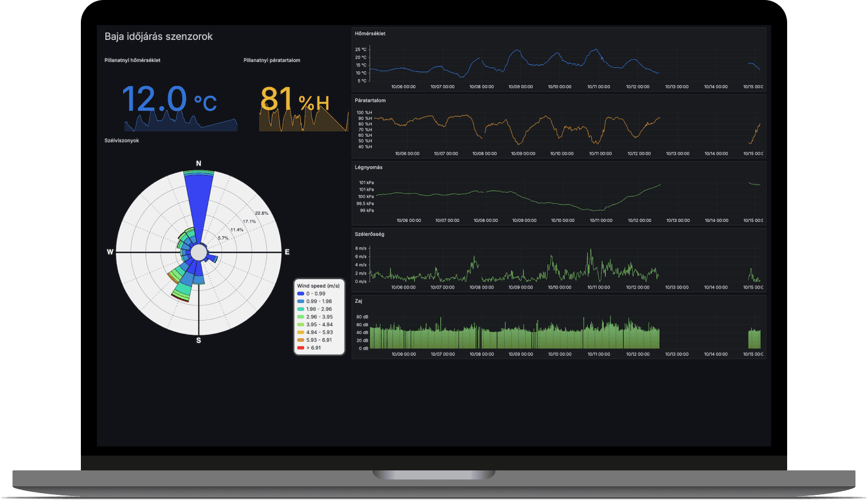The image size is (868, 500).
Task: Click the blue temperature sparkline under 12.0 °C
Action: coord(181,121)
